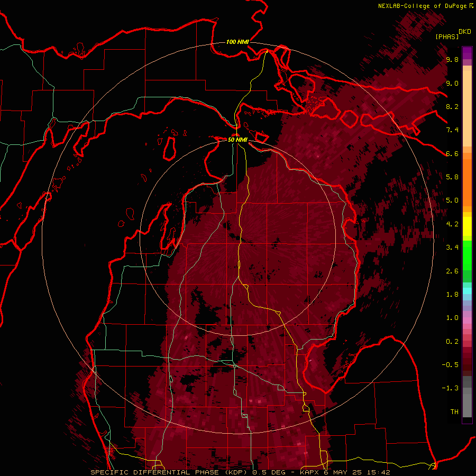Screen dimensions: 476x476
Task: Click the 5.0 scale value
Action: 452,200
